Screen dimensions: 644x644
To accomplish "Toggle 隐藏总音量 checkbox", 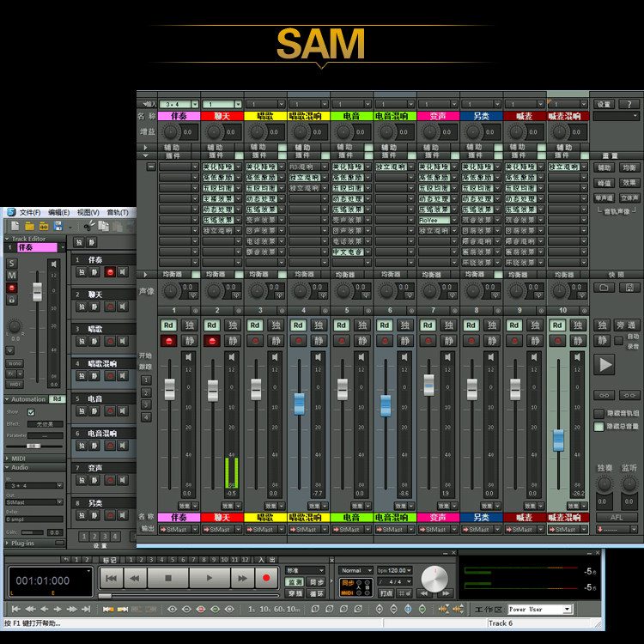I will pyautogui.click(x=598, y=426).
